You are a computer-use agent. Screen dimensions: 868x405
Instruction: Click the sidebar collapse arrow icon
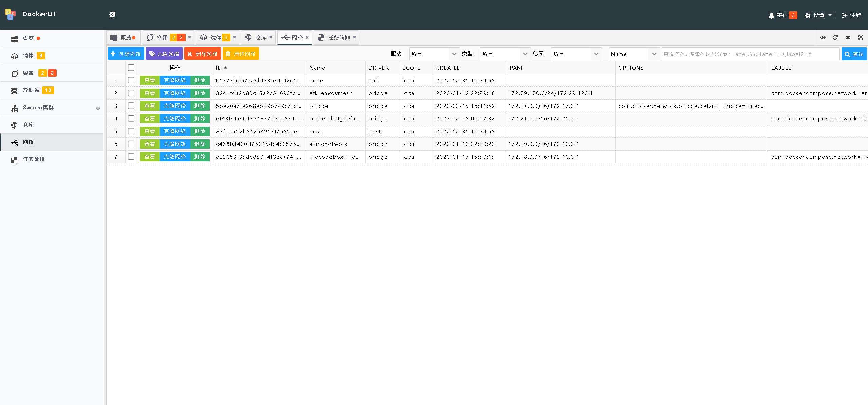(x=112, y=14)
